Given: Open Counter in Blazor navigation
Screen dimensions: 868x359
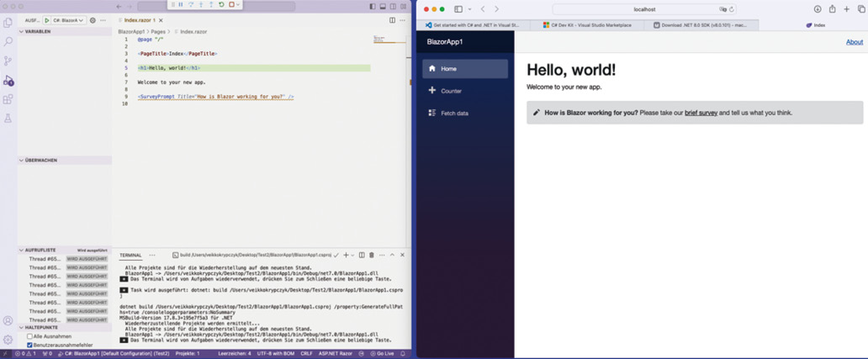Looking at the screenshot, I should coord(465,91).
